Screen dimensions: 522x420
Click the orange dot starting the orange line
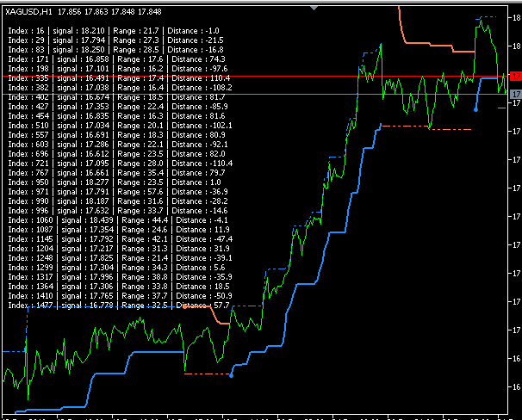pos(184,306)
